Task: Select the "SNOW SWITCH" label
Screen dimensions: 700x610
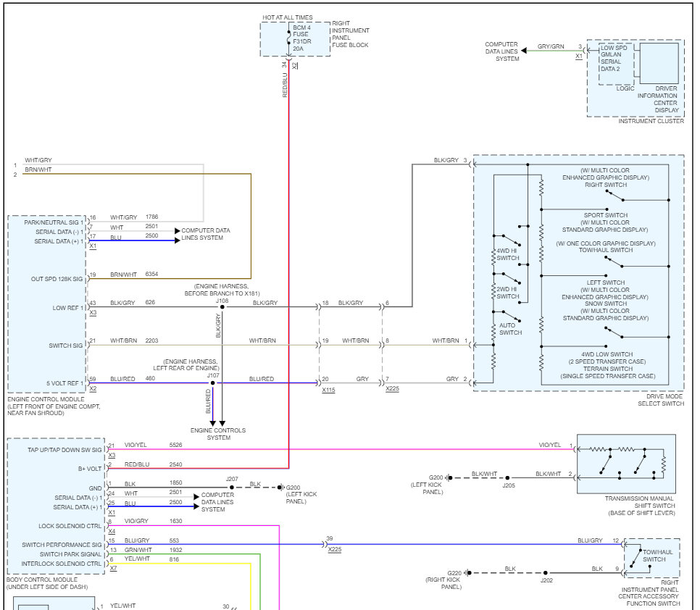Action: click(607, 304)
